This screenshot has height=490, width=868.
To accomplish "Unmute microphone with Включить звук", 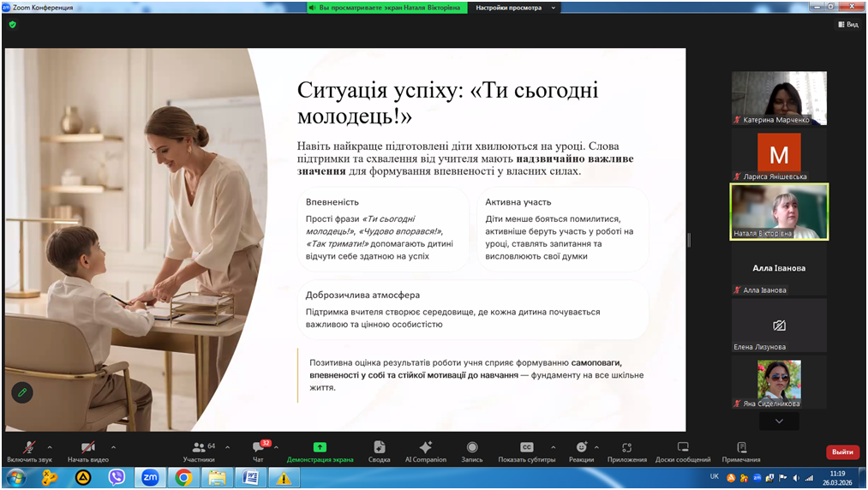I will 29,448.
